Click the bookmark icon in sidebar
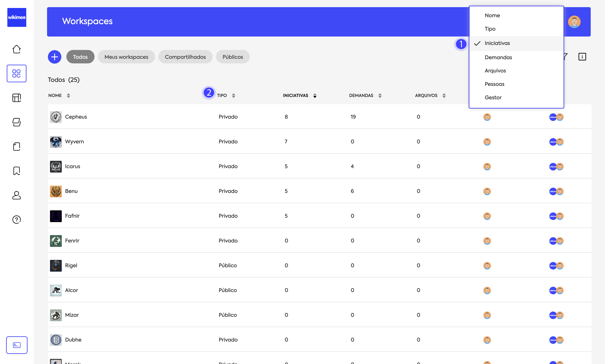The image size is (605, 364). [16, 171]
